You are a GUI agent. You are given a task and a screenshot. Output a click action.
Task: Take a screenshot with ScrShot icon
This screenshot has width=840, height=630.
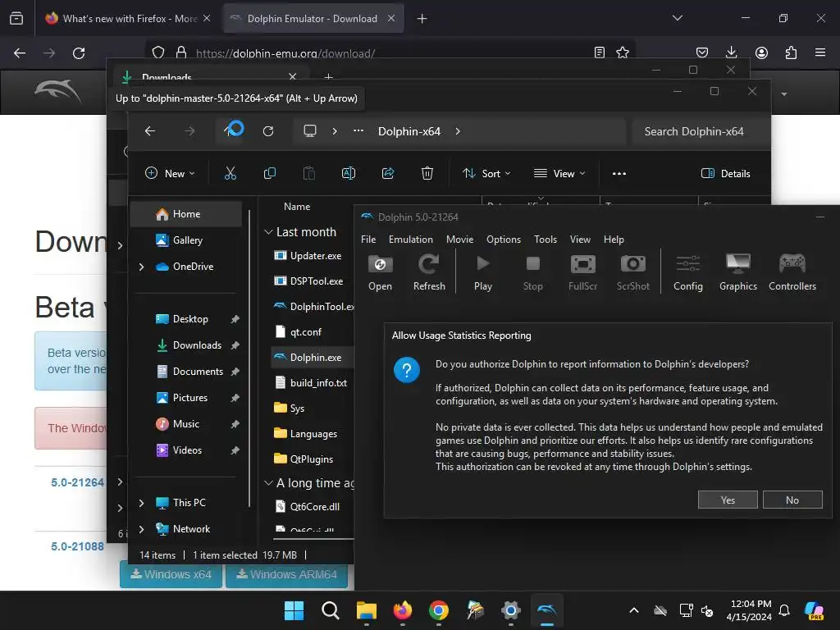tap(632, 272)
